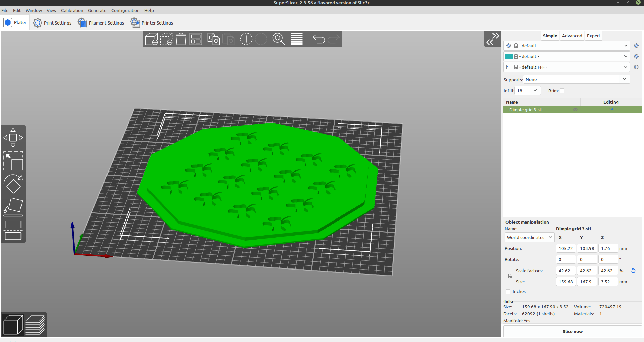Screen dimensions: 644x342
Task: Check the Inches option
Action: coord(508,292)
